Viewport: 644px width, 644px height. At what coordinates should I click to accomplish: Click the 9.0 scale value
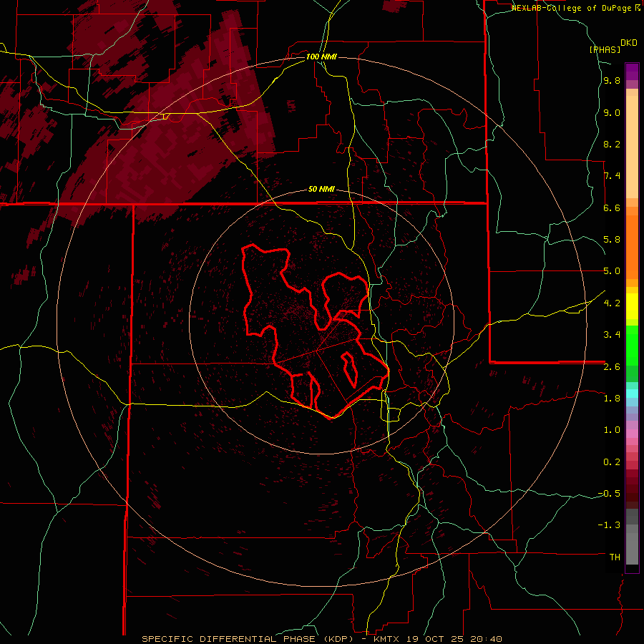(612, 112)
